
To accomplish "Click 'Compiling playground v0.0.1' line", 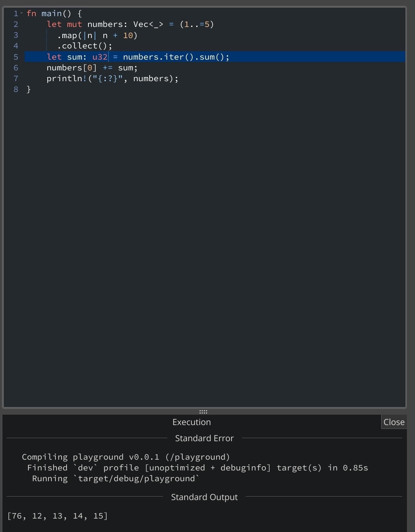I will click(x=126, y=457).
